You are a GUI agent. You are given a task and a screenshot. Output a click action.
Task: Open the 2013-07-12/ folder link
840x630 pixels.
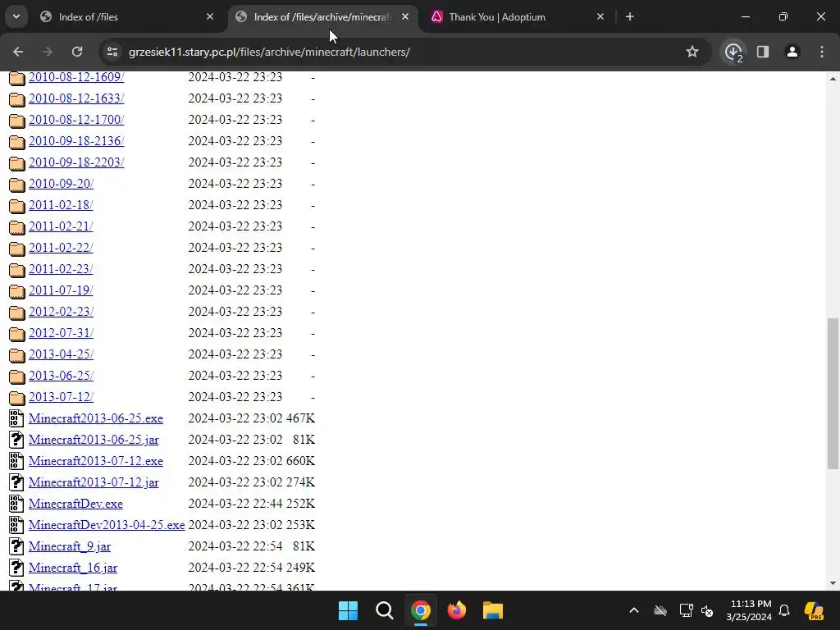(61, 397)
